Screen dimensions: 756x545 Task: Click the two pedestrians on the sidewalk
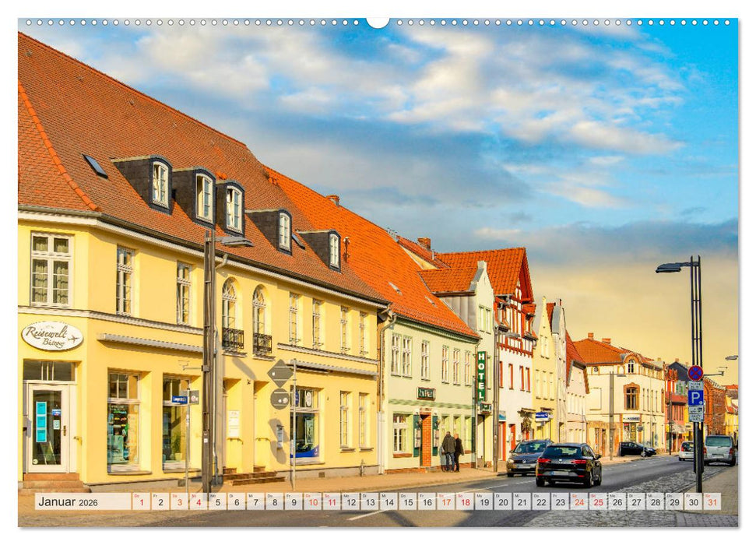pos(452,450)
